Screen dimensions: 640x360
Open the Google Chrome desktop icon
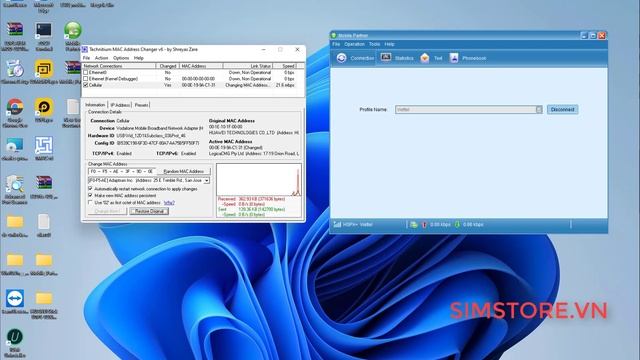tap(15, 107)
